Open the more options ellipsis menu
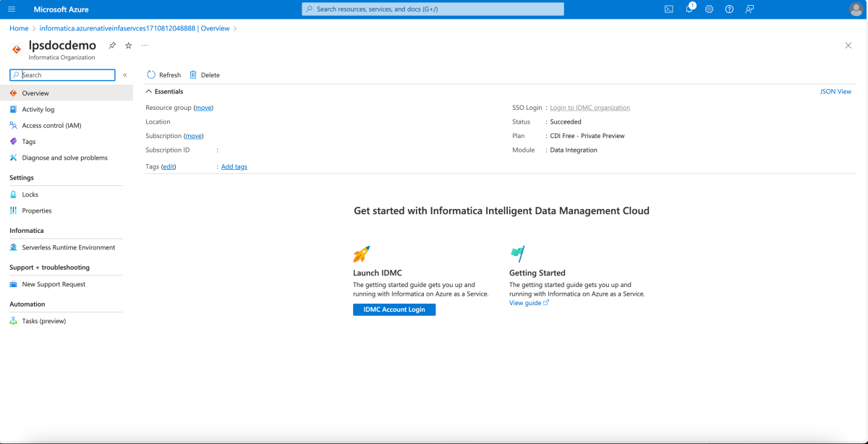The image size is (868, 444). click(x=144, y=45)
